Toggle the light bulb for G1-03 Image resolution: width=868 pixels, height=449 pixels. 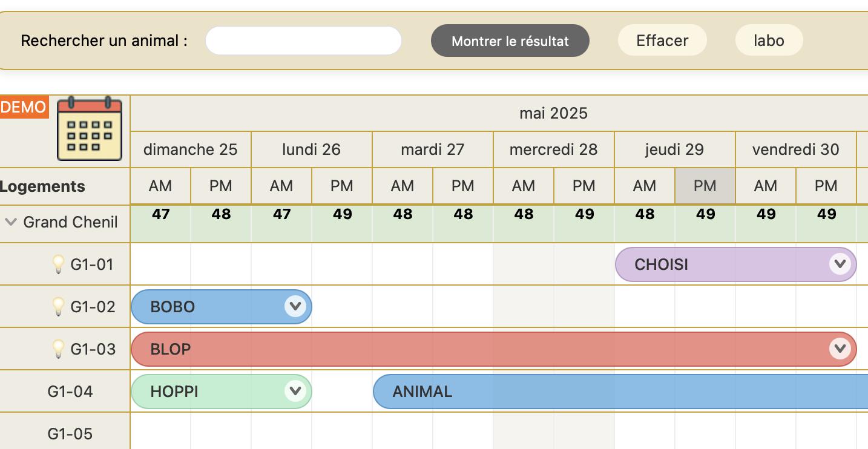[x=58, y=349]
